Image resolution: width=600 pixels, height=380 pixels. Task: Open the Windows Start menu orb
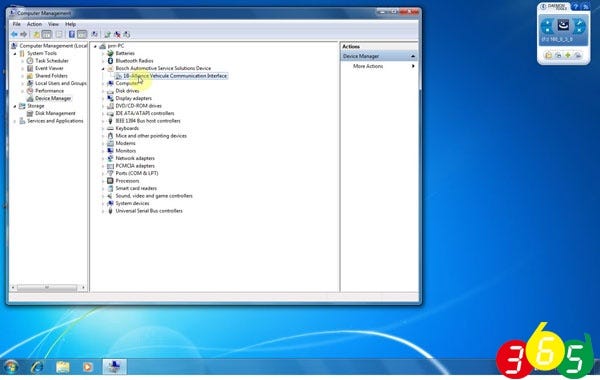(11, 367)
